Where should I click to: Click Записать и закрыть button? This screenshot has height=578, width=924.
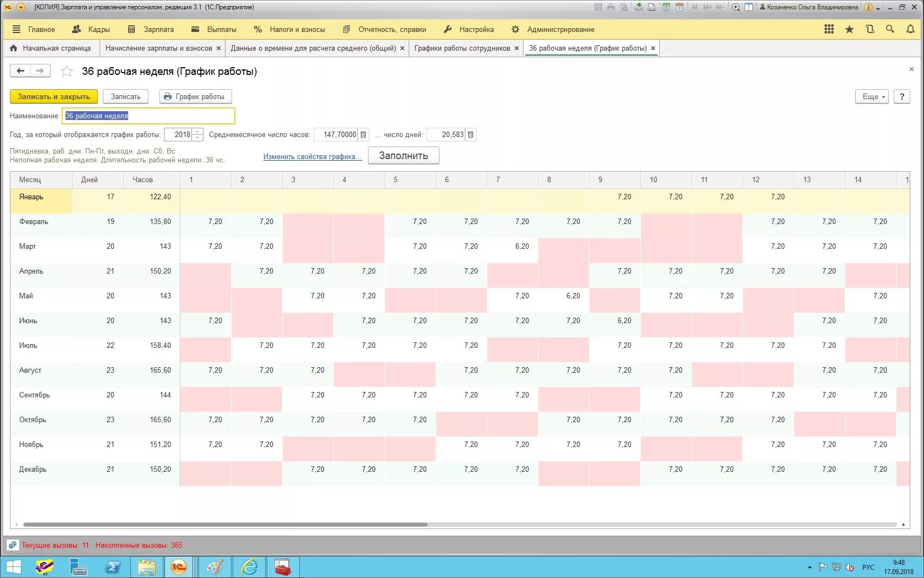point(54,96)
